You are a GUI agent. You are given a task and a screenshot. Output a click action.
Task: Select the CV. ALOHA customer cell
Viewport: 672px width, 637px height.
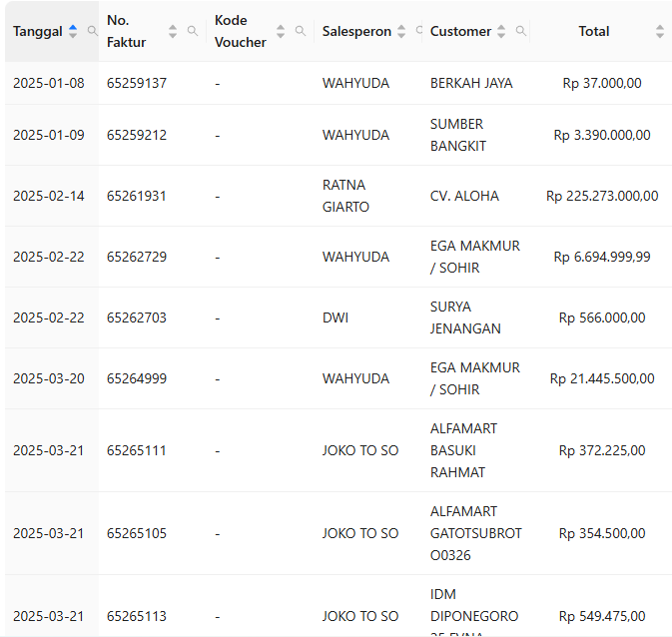click(464, 197)
